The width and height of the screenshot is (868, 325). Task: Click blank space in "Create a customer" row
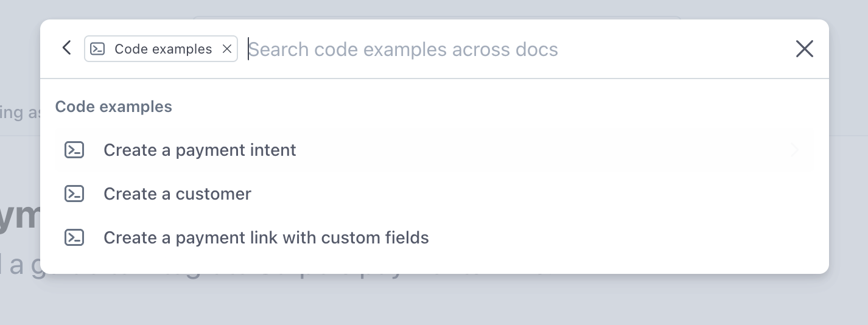point(517,194)
